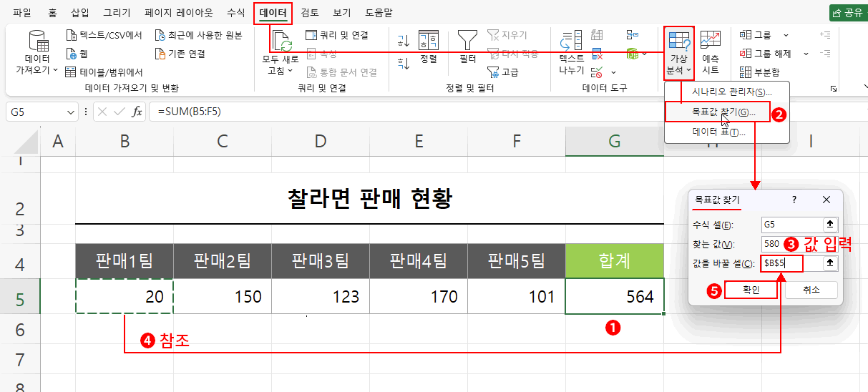Expand the Data Validation dropdown arrow

[613, 72]
